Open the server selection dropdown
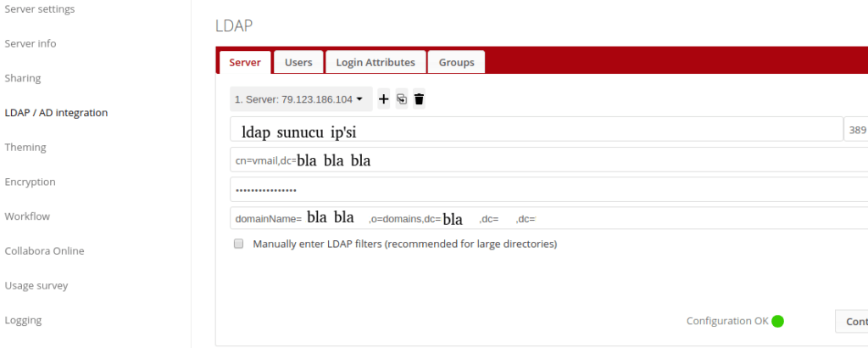The image size is (868, 348). (301, 99)
